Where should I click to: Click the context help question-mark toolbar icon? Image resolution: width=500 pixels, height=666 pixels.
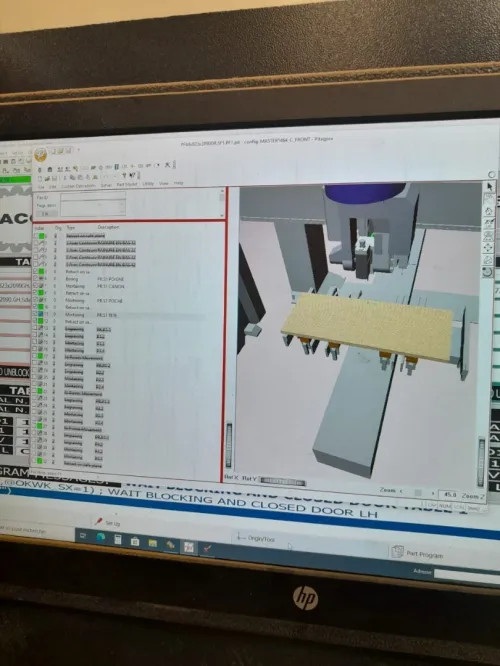(132, 175)
